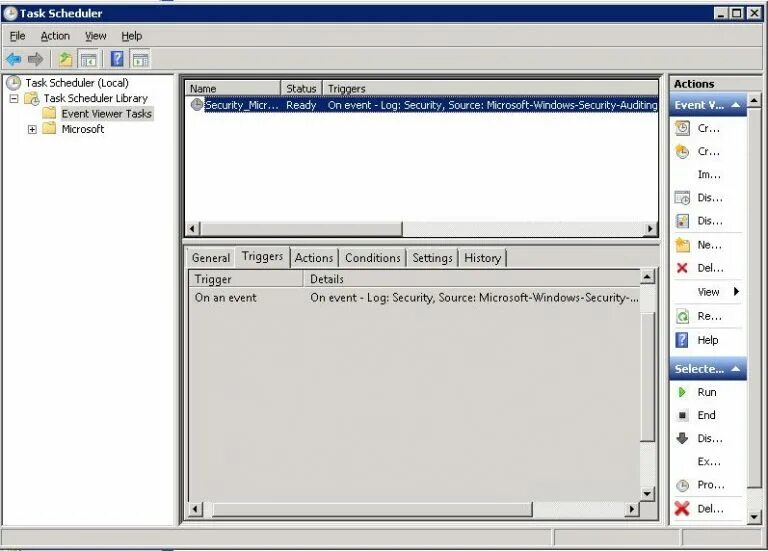The image size is (768, 551).
Task: Toggle the Show/Hide Console Tree toolbar icon
Action: [89, 59]
